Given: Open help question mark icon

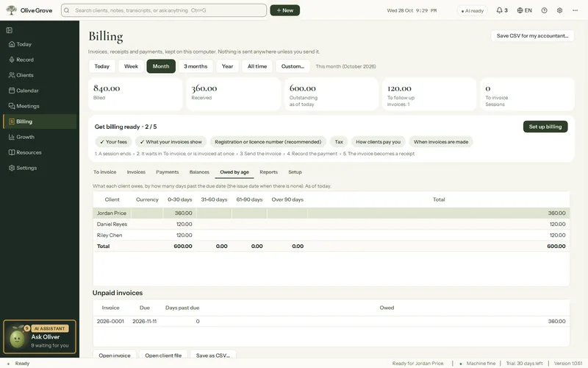Looking at the screenshot, I should coord(544,10).
